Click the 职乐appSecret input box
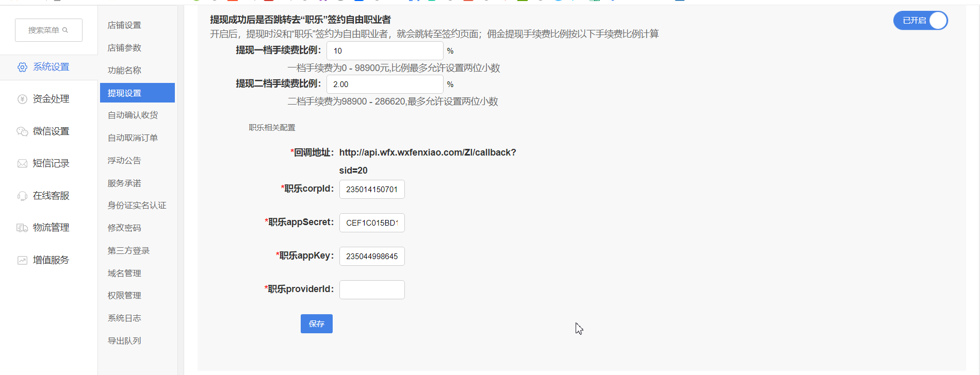980x375 pixels. click(x=371, y=223)
